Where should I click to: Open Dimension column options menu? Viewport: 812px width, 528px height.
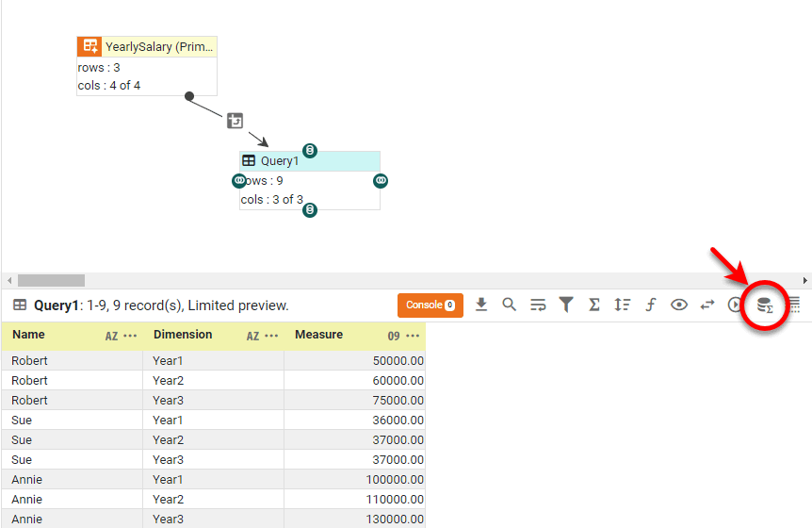pos(271,336)
